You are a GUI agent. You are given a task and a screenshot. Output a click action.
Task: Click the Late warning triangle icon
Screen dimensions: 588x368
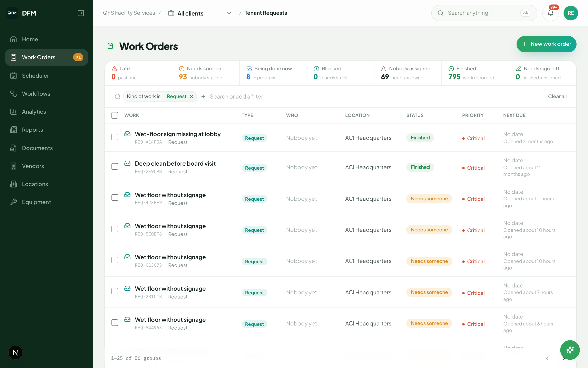click(x=114, y=69)
